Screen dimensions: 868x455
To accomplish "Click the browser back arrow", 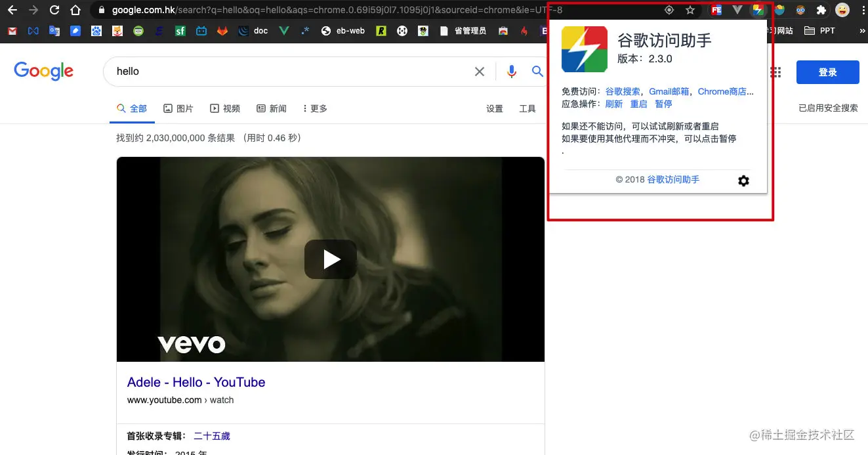I will point(12,10).
